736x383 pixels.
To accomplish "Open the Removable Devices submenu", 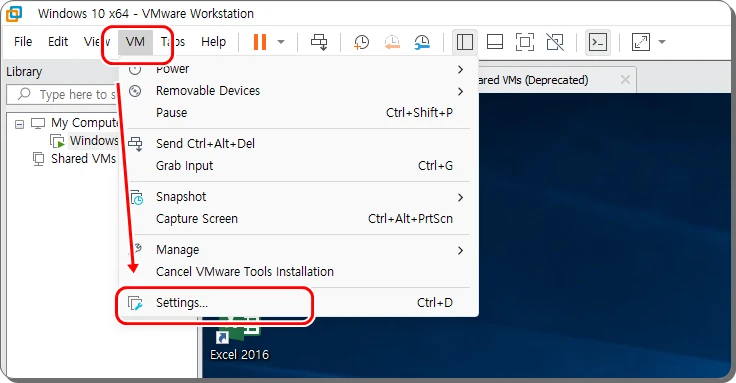I will pyautogui.click(x=299, y=91).
